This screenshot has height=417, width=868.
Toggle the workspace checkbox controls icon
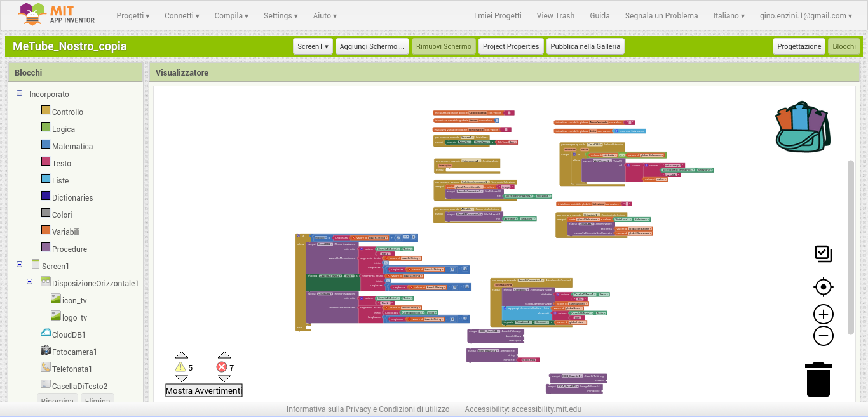pos(824,254)
